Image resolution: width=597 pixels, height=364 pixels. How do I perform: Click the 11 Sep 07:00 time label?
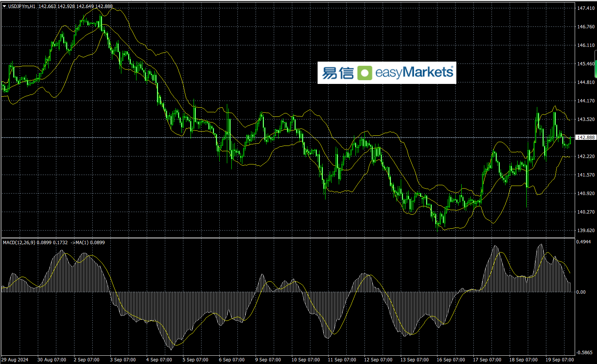pyautogui.click(x=342, y=360)
